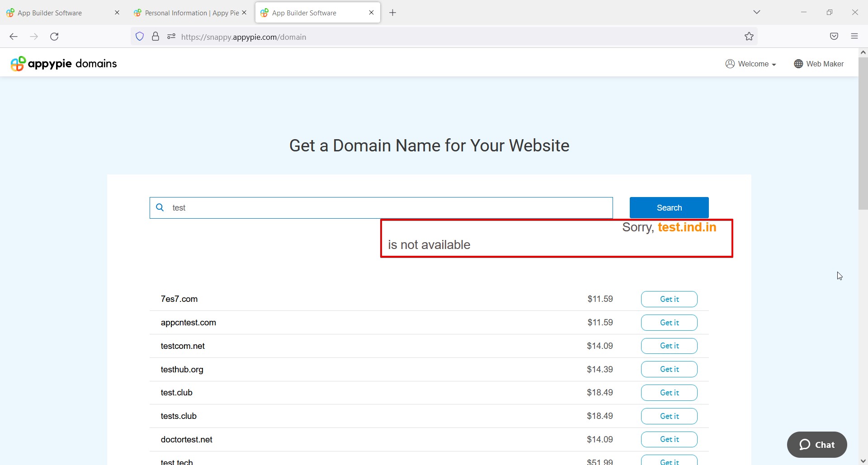Viewport: 868px width, 465px height.
Task: Close the active App Builder Software tab
Action: tap(372, 13)
